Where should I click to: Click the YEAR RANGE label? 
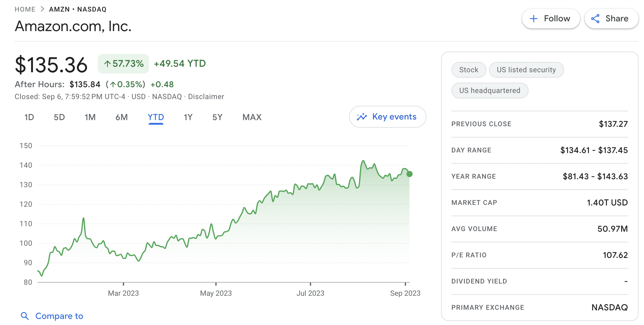tap(474, 177)
